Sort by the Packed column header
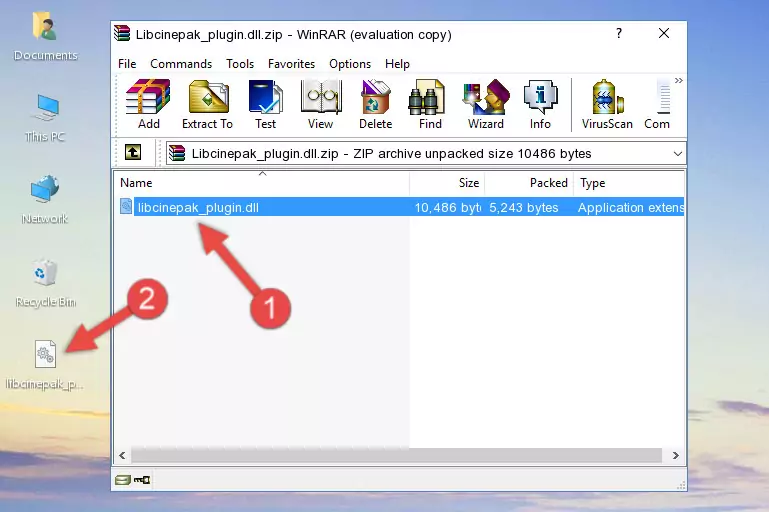The height and width of the screenshot is (512, 769). tap(529, 183)
